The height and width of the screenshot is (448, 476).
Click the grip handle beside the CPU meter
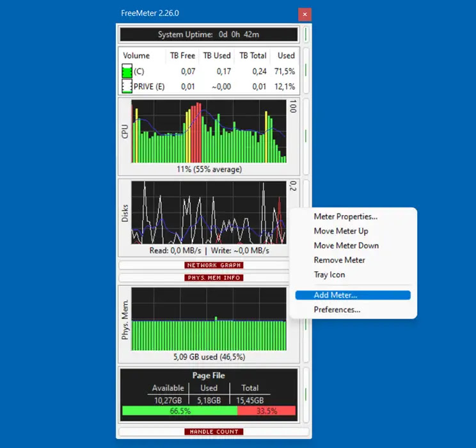coord(306,136)
